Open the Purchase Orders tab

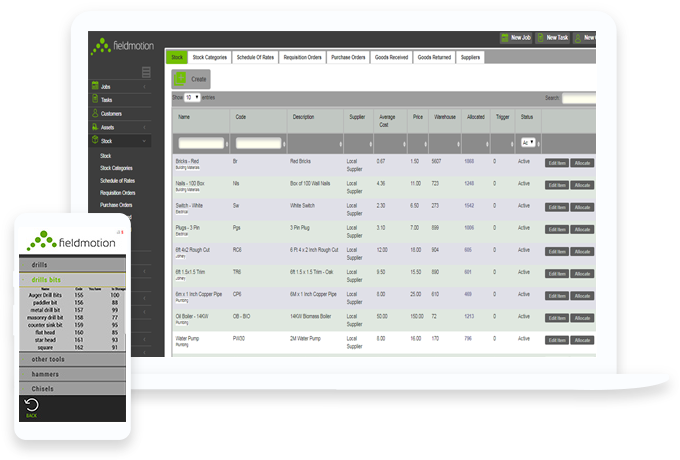tap(348, 57)
